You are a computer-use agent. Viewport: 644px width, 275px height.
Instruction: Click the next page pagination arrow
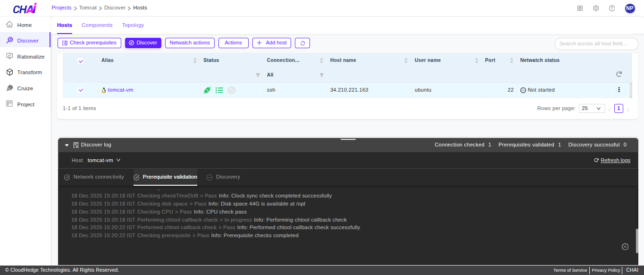point(628,110)
